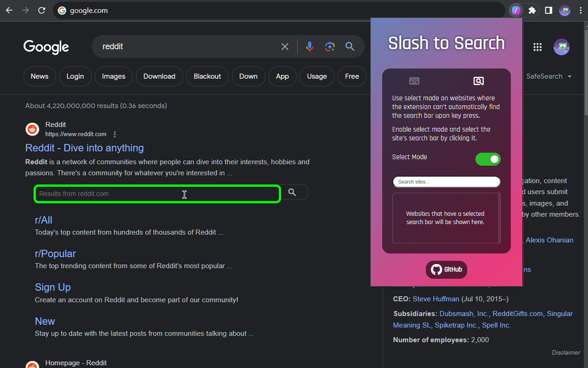Click the Slash to Search extension icon
The height and width of the screenshot is (368, 588).
point(516,10)
